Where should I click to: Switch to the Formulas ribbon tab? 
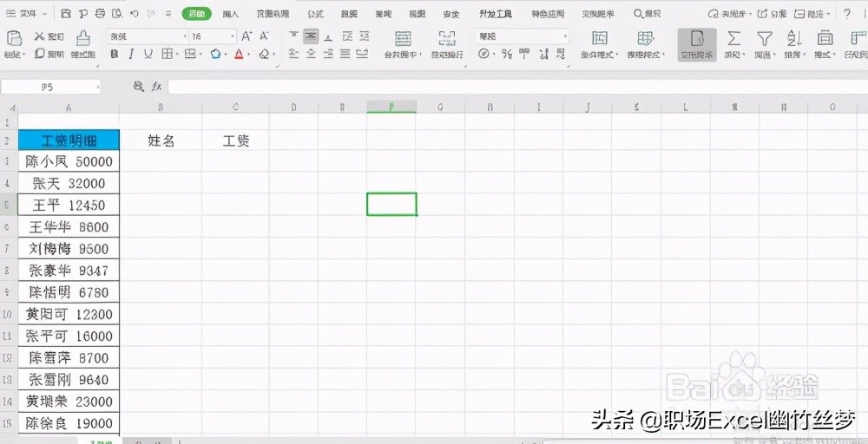pos(316,14)
